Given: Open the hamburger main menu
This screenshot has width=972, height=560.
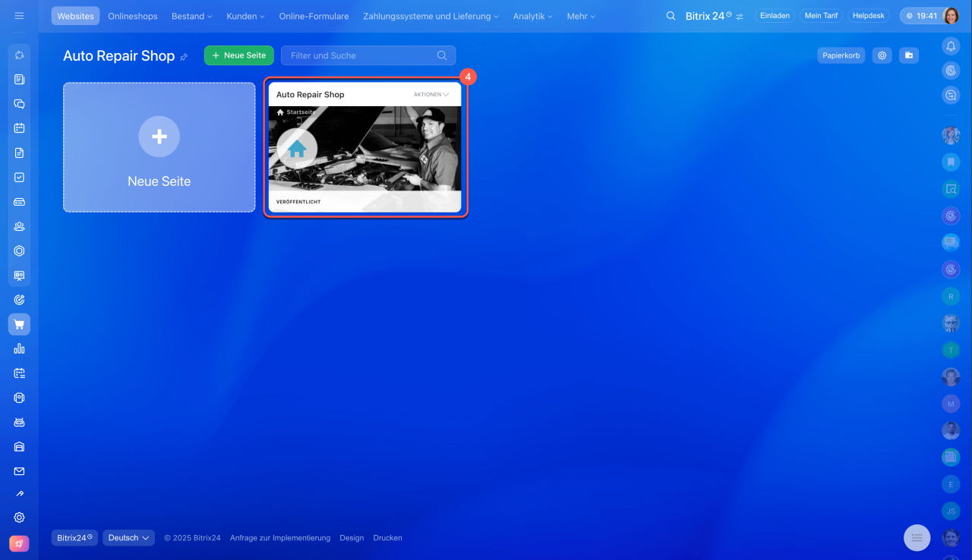Looking at the screenshot, I should pos(19,16).
